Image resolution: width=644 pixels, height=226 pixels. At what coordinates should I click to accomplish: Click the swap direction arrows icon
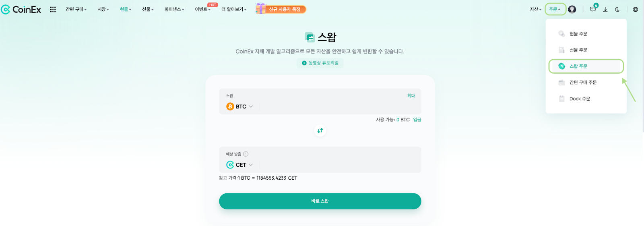pos(320,131)
